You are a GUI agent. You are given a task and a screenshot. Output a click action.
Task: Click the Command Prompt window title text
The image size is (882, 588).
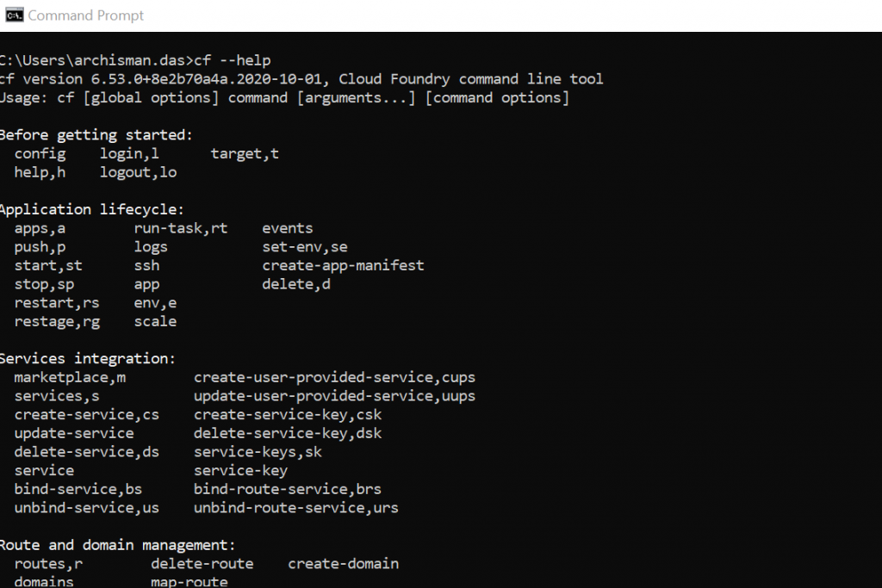pyautogui.click(x=85, y=15)
